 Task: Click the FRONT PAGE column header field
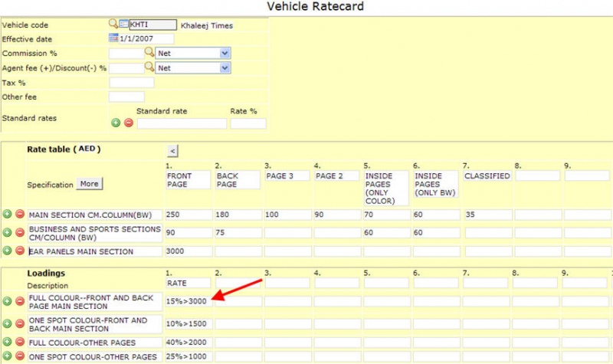point(188,180)
